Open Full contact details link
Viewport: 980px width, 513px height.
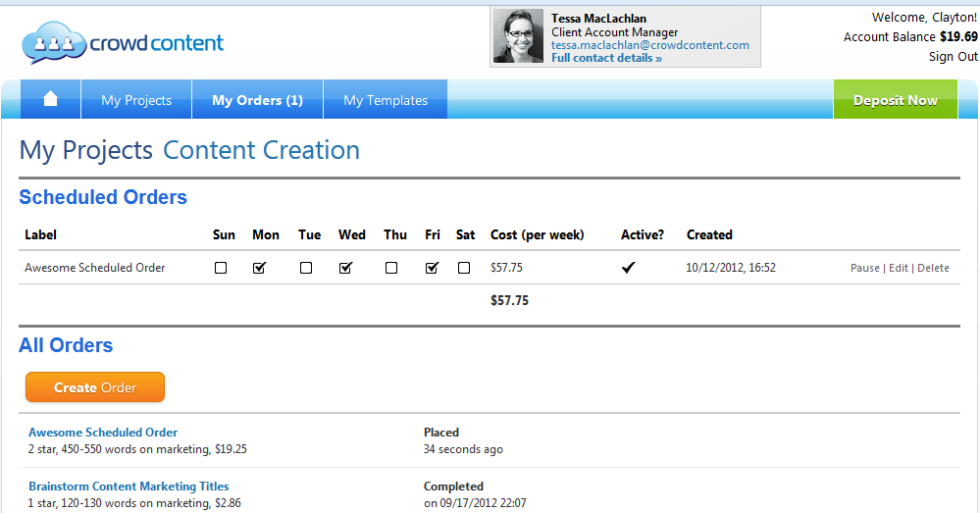pyautogui.click(x=606, y=58)
